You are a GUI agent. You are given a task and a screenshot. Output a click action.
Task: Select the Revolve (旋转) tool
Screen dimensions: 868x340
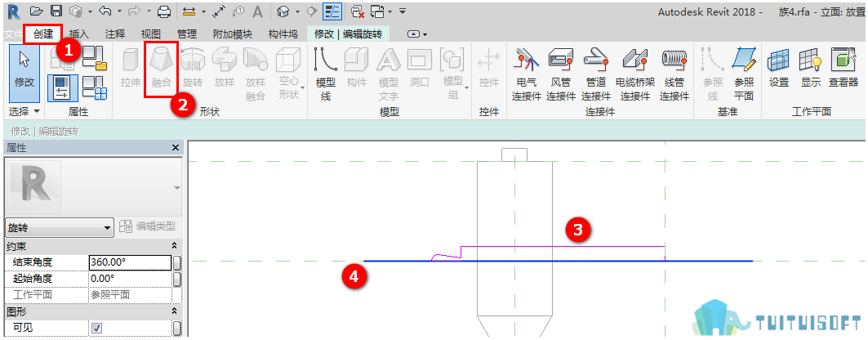[193, 68]
